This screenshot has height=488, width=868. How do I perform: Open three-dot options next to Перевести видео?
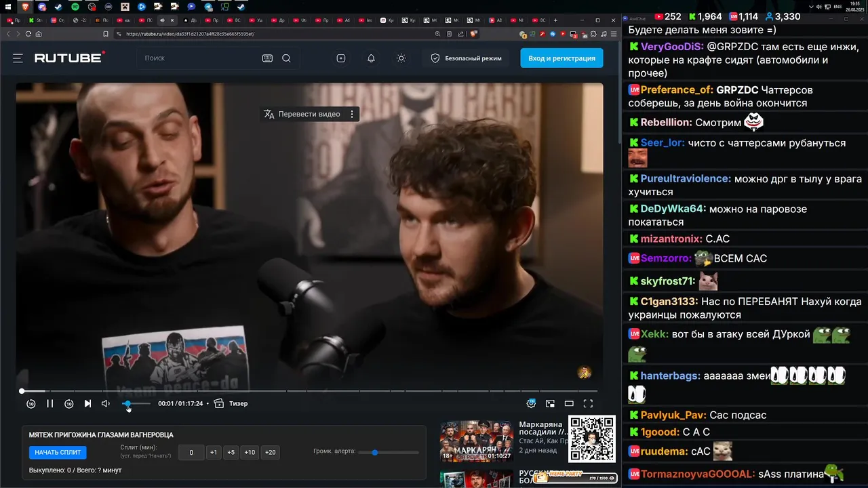[352, 114]
